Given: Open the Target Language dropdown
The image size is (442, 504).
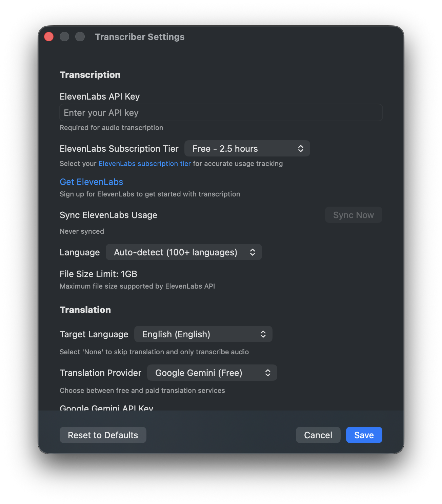Looking at the screenshot, I should point(203,334).
